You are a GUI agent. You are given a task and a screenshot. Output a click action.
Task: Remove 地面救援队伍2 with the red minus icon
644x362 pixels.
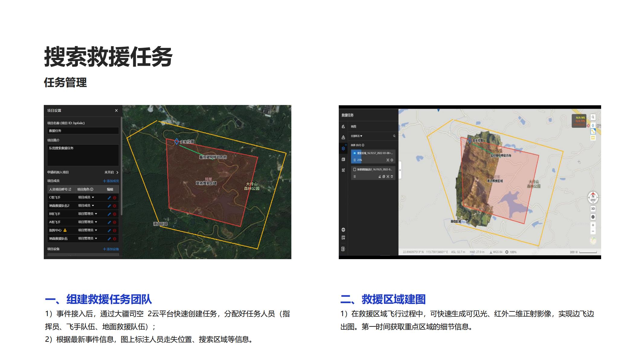pos(114,206)
